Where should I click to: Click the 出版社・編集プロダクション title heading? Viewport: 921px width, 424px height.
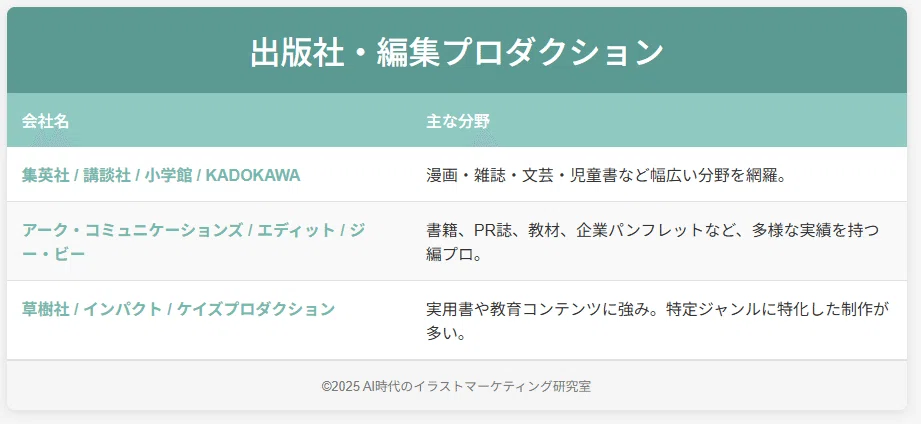pyautogui.click(x=456, y=52)
